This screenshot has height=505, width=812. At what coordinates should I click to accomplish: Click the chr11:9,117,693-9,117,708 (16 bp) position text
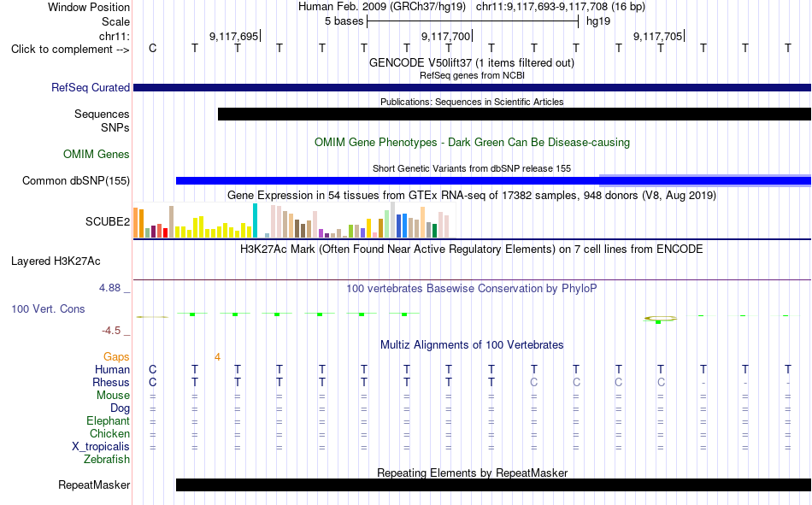pyautogui.click(x=561, y=7)
